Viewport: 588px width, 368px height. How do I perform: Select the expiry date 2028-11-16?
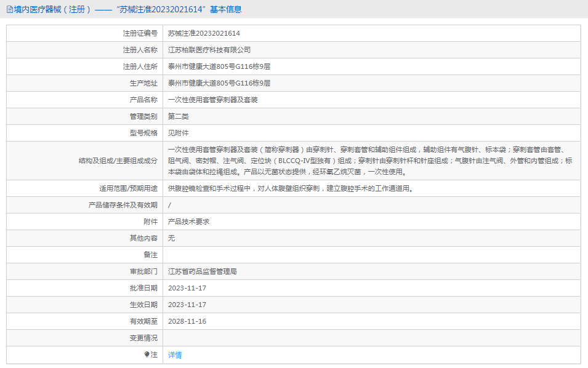187,321
